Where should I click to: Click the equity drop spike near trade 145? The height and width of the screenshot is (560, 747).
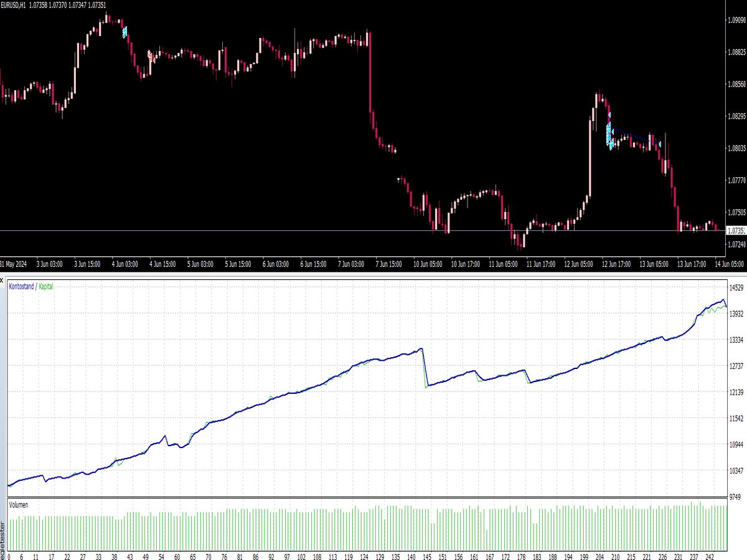coord(424,367)
